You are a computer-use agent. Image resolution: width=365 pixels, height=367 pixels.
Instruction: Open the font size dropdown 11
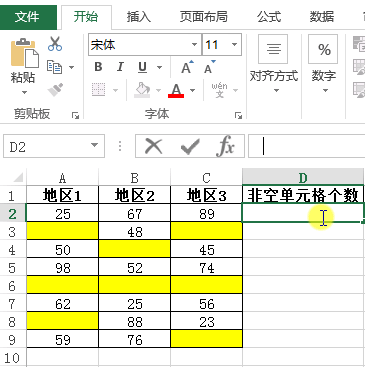234,44
